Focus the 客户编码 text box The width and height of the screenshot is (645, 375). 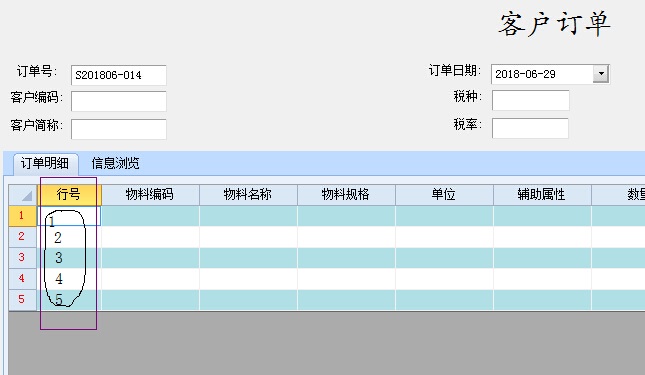(x=118, y=101)
